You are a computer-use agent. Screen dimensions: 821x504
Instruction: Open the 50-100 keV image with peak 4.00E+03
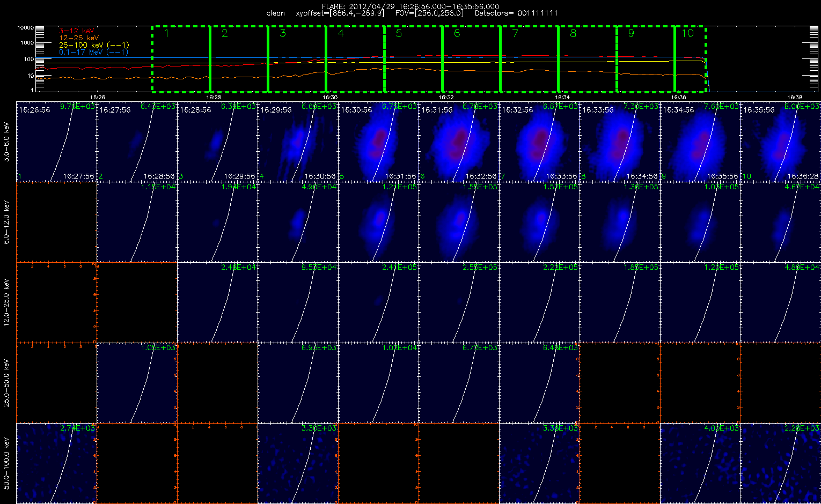pyautogui.click(x=701, y=463)
